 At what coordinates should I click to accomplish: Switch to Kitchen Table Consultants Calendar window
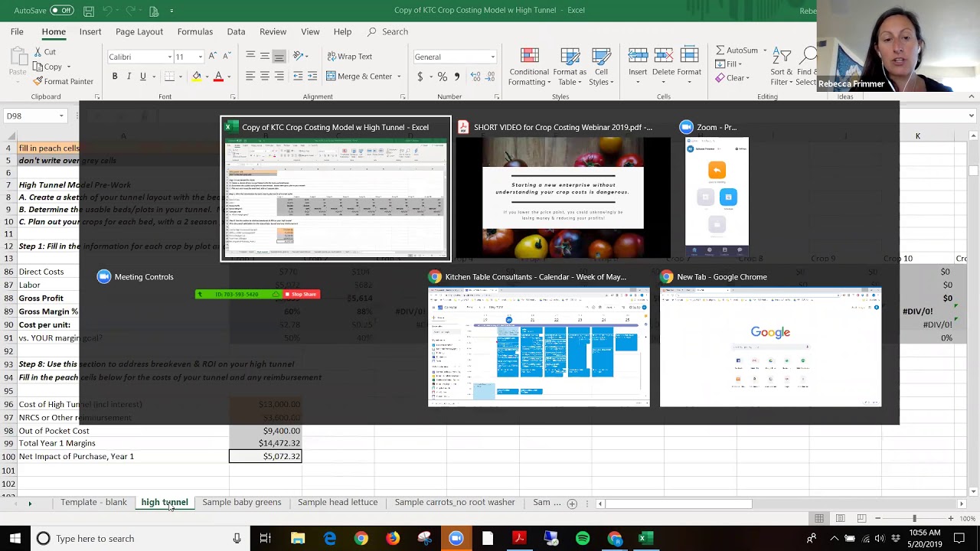point(539,339)
